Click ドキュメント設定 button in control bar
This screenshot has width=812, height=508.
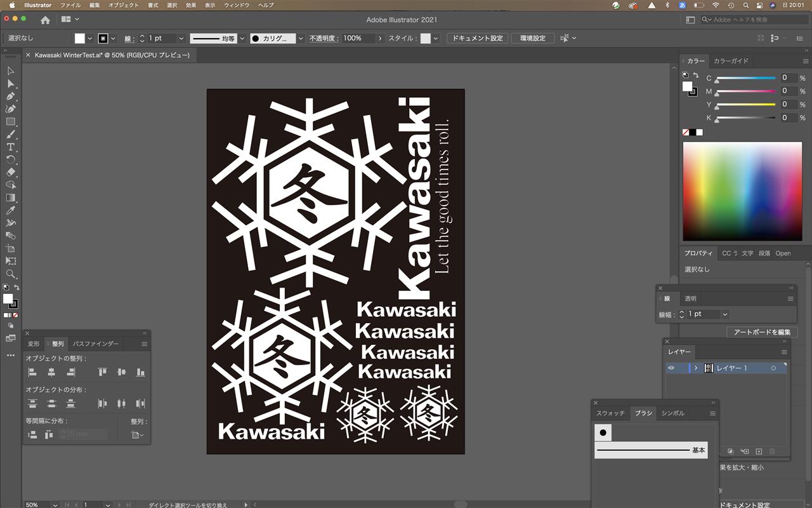[478, 38]
